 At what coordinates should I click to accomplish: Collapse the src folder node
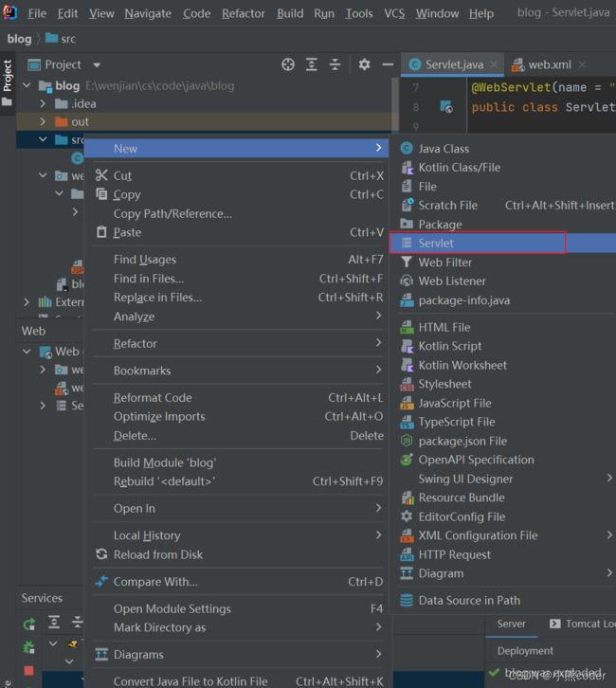click(x=43, y=139)
